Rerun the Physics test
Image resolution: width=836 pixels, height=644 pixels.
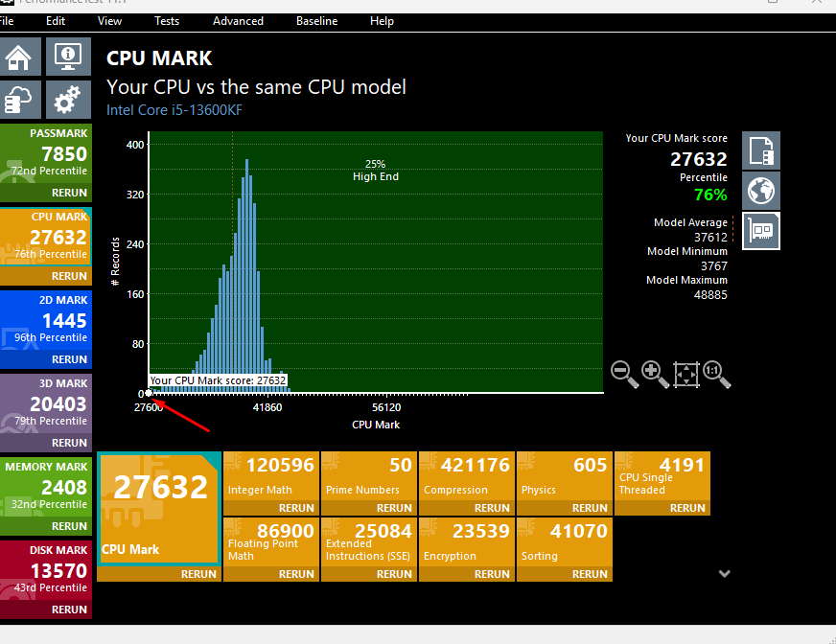point(590,508)
